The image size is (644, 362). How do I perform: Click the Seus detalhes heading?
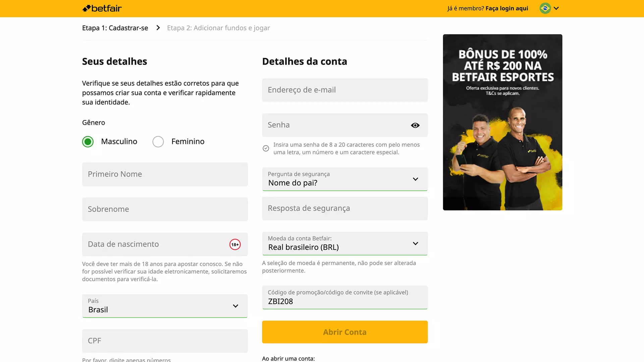115,62
